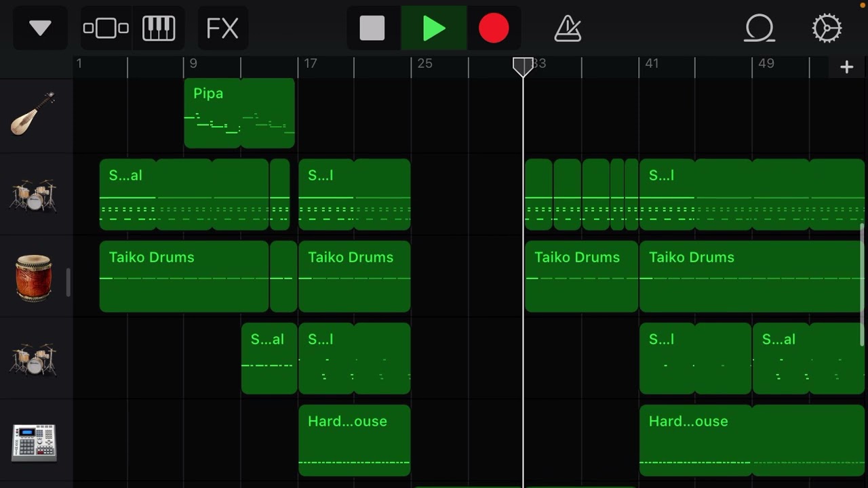Select the drum kit icon below the Taiko track
Image resolution: width=868 pixels, height=488 pixels.
(33, 359)
